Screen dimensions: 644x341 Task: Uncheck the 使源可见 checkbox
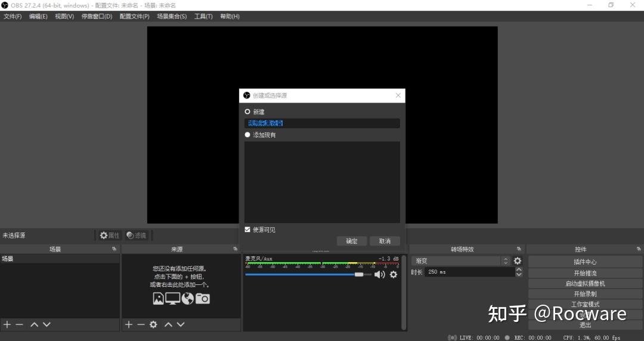247,230
